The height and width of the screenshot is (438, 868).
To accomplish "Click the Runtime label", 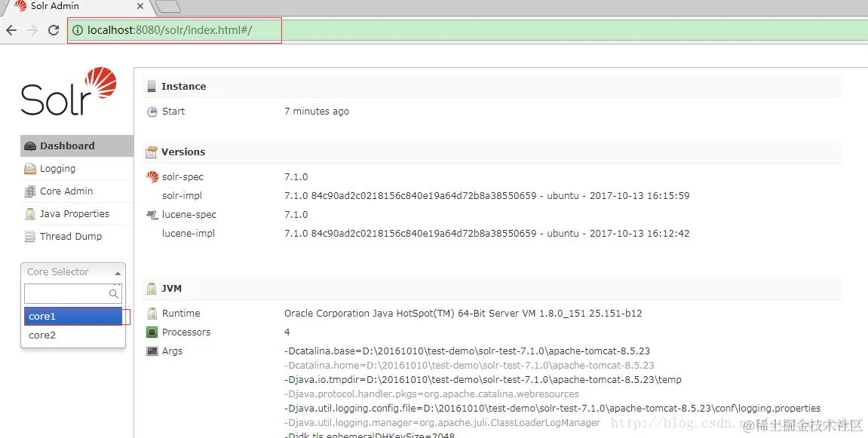I will pyautogui.click(x=181, y=314).
